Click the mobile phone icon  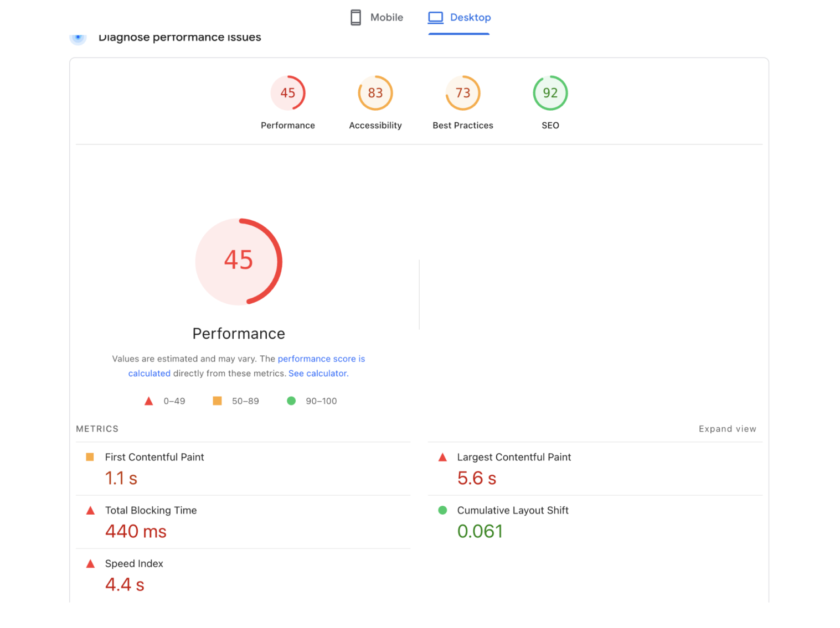click(356, 17)
